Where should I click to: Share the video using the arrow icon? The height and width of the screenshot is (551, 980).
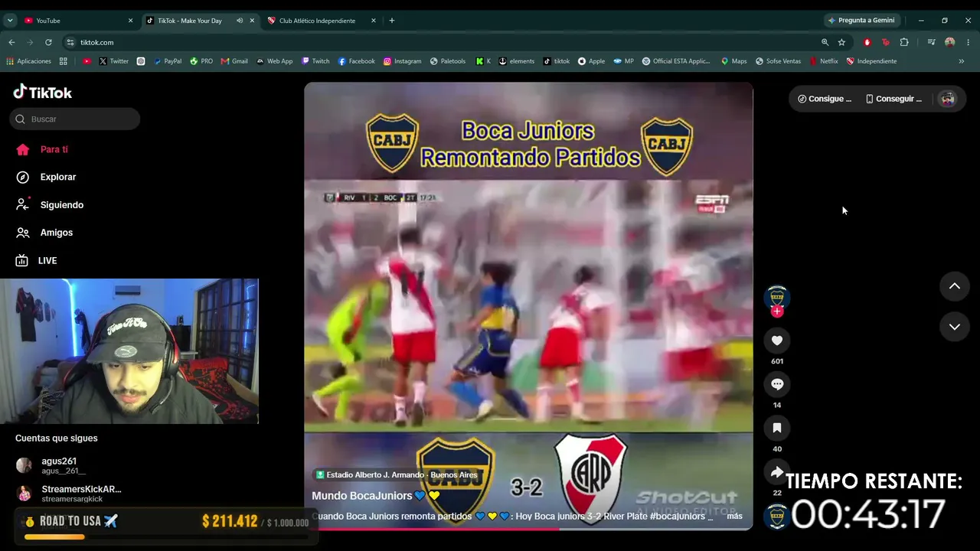click(777, 471)
